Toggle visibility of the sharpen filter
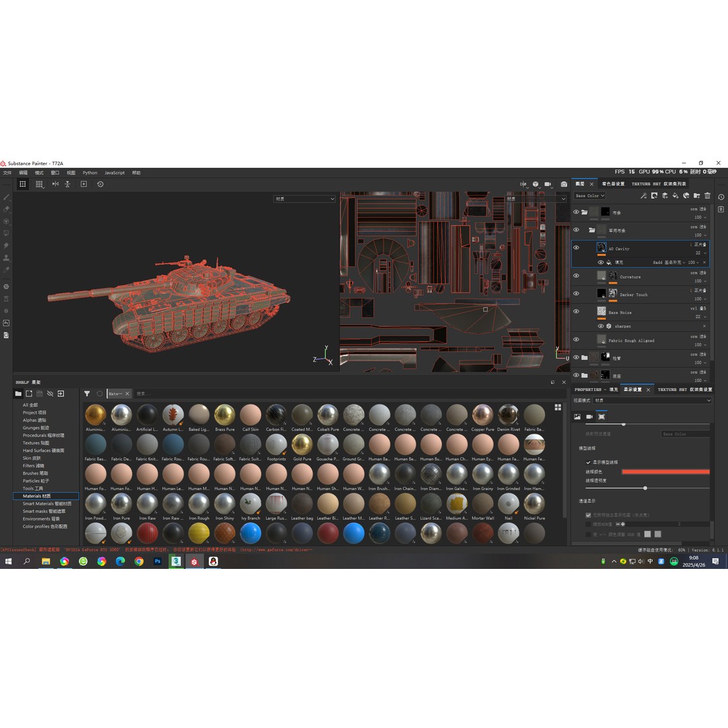Screen dimensions: 728x728 [601, 326]
